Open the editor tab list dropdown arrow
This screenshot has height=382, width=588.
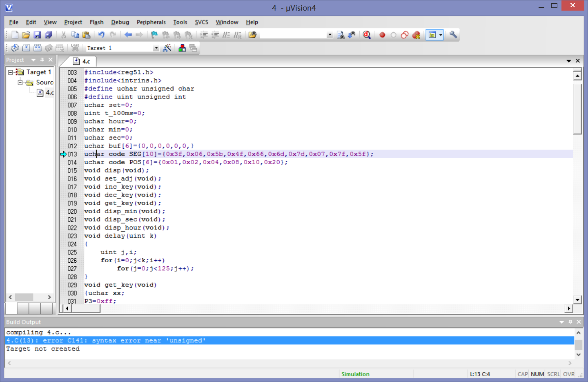click(x=569, y=61)
